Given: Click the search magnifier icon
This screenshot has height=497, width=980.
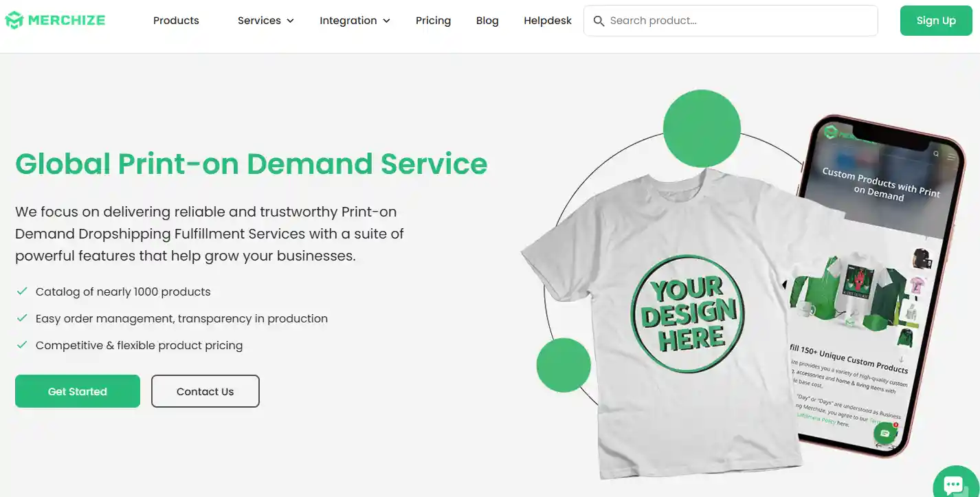Looking at the screenshot, I should point(599,21).
